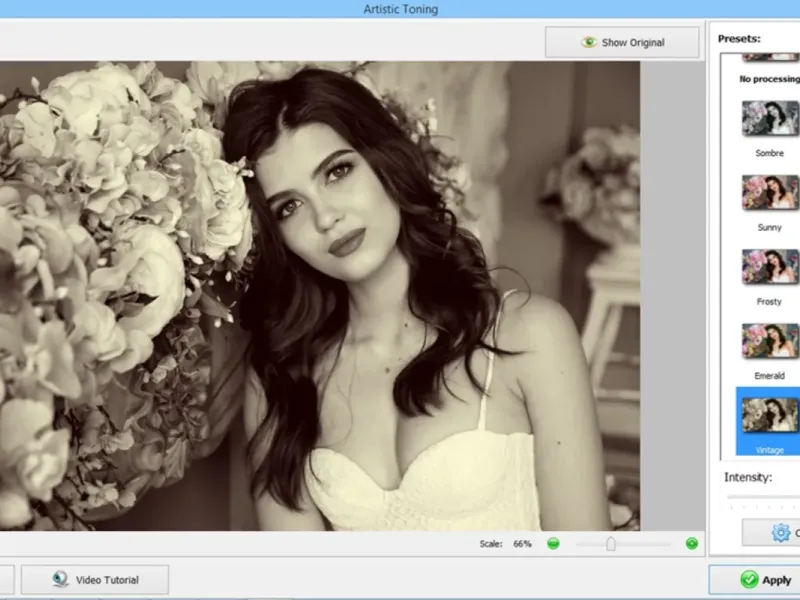
Task: Choose the Sunny preset thumbnail
Action: (x=769, y=192)
